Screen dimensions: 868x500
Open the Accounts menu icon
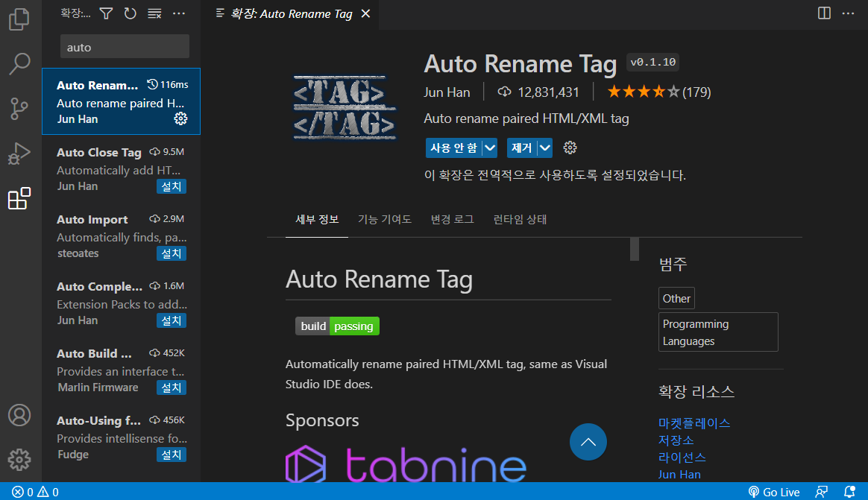(x=19, y=415)
